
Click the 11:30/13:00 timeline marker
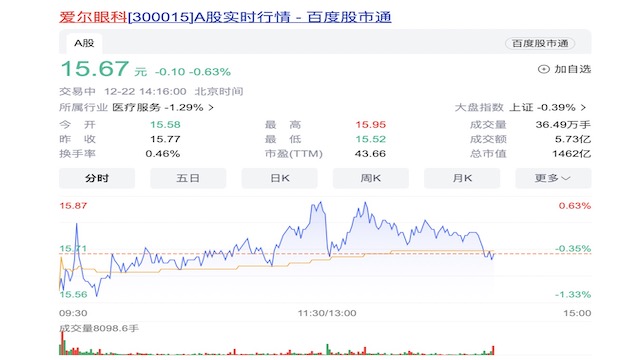pyautogui.click(x=327, y=313)
